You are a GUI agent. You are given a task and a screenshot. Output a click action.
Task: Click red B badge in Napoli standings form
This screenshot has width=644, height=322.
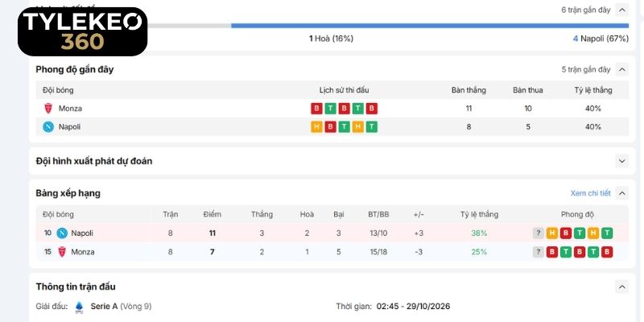point(566,233)
